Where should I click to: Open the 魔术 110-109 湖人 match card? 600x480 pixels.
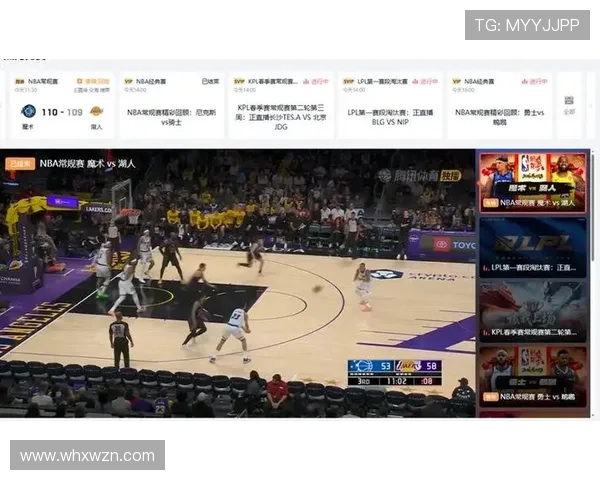coord(62,105)
